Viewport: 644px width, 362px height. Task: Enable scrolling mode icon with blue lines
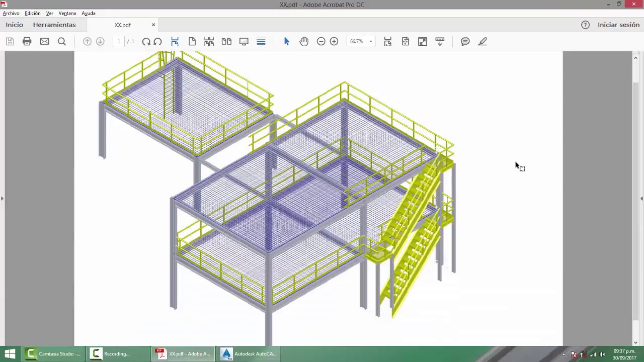tap(261, 42)
